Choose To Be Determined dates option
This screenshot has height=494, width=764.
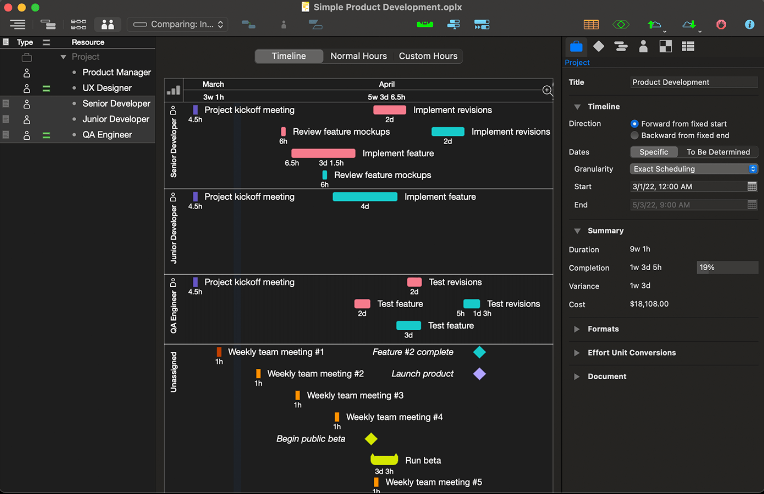(717, 152)
